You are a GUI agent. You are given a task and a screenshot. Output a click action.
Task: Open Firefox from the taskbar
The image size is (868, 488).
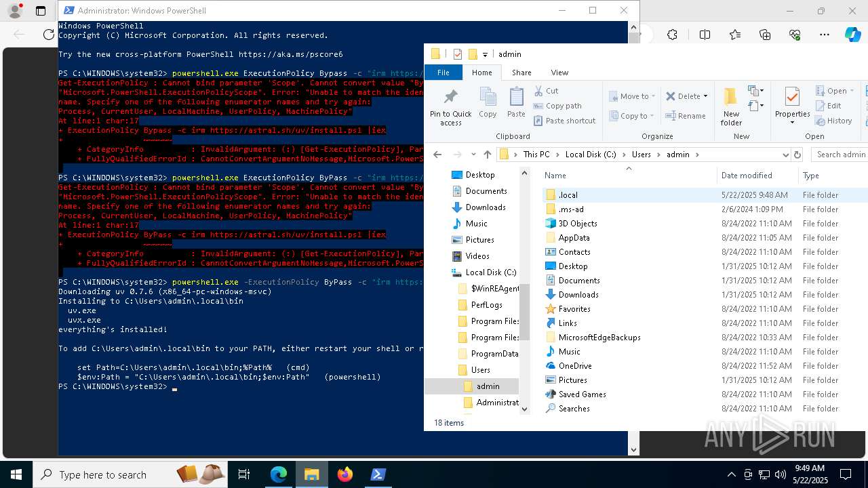click(345, 474)
